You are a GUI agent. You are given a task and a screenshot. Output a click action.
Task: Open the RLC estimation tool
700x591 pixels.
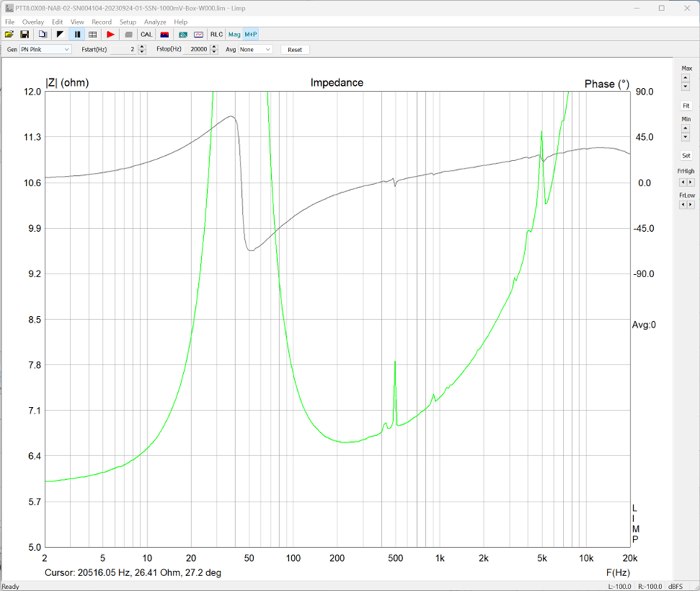coord(217,34)
